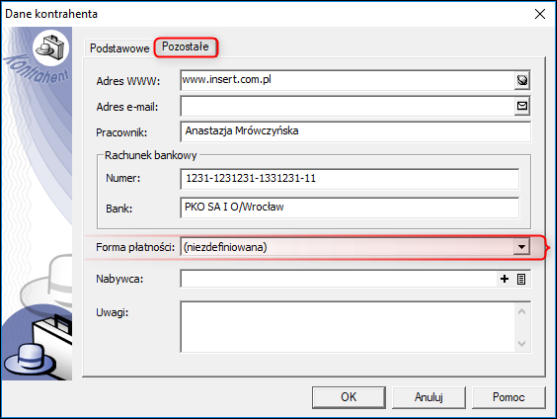Open website via globe icon beside Adres WWW
Image resolution: width=557 pixels, height=419 pixels.
(522, 80)
